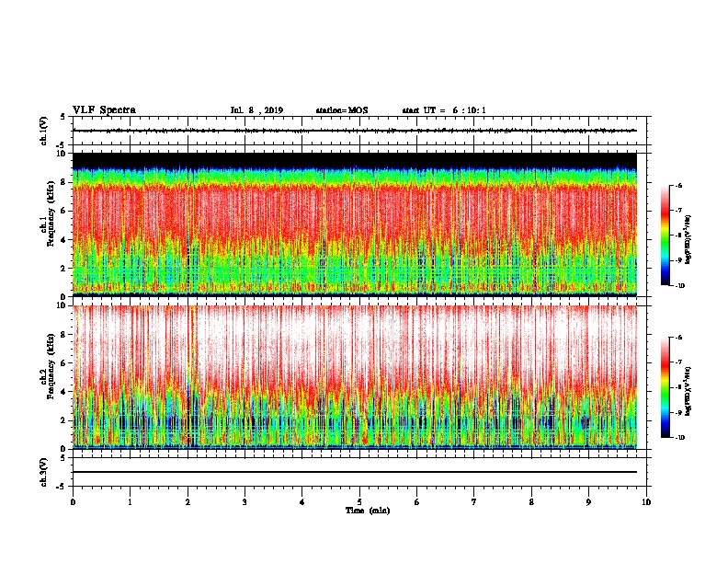Click time axis tick label '4'

click(x=302, y=502)
